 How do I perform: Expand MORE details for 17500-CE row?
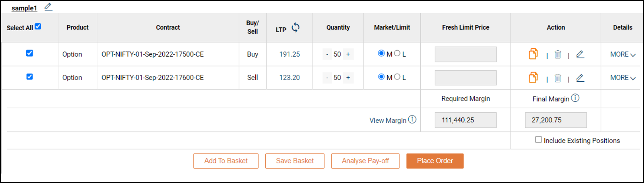tap(623, 54)
